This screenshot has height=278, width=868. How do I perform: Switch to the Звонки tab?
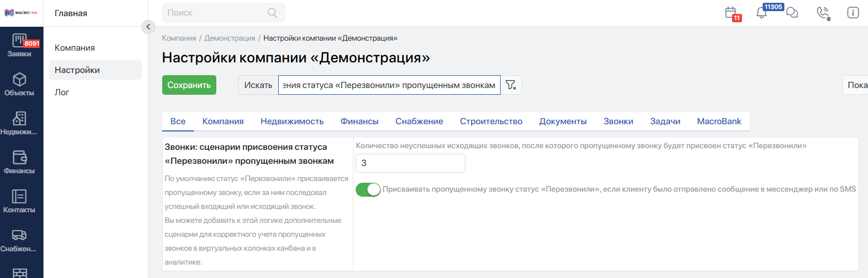click(x=618, y=121)
